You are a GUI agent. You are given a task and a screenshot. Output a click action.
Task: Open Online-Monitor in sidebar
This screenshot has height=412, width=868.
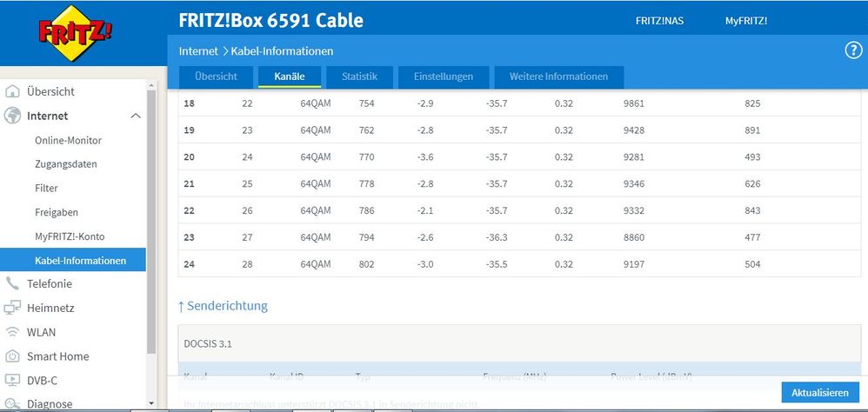[68, 141]
